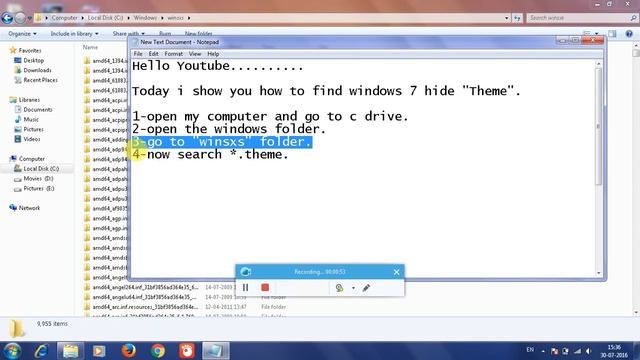Show hidden tray icons with the small arrow
This screenshot has height=360, width=640.
543,351
